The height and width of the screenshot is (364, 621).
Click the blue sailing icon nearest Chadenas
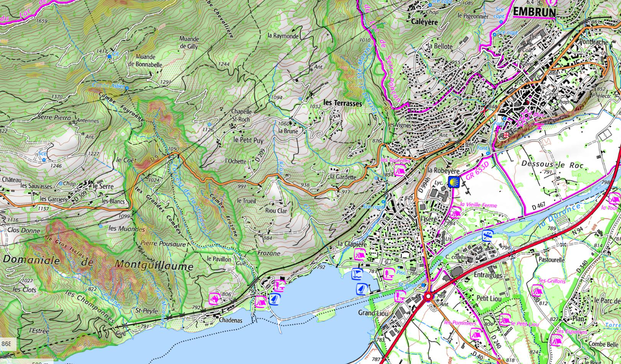tap(273, 299)
